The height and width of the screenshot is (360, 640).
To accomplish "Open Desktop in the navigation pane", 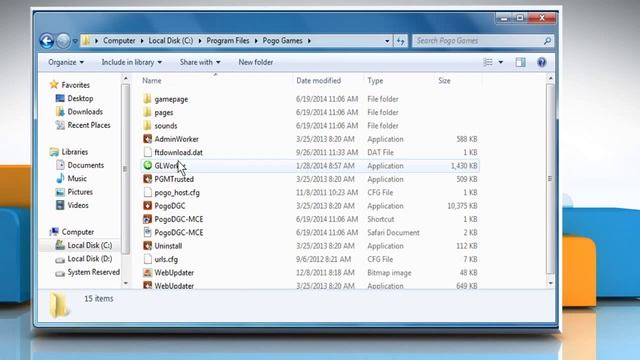I will pyautogui.click(x=80, y=98).
